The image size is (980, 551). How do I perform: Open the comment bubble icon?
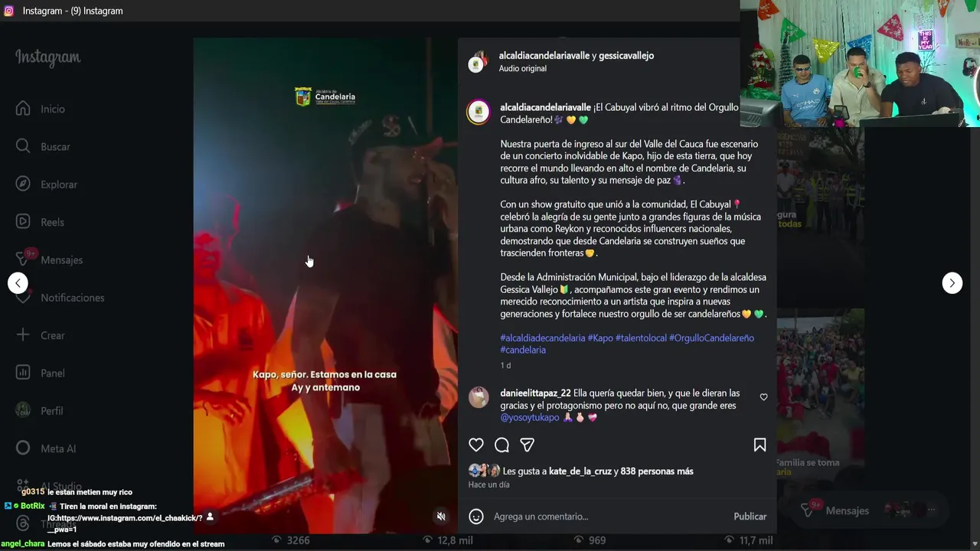pos(501,445)
